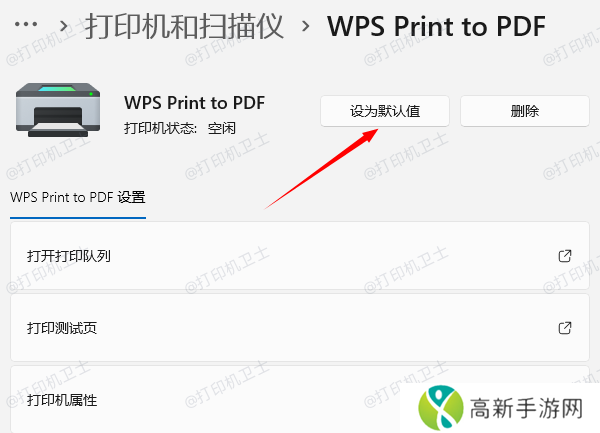Switch to WPS Print to PDF 设置 tab
Screen dimensions: 600x433
click(x=78, y=197)
